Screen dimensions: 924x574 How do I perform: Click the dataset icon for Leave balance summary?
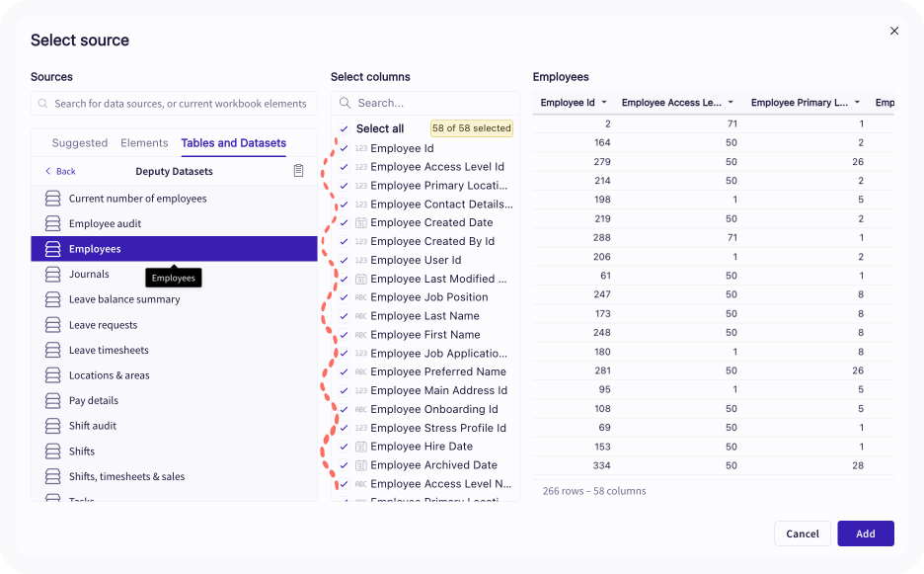[x=53, y=299]
